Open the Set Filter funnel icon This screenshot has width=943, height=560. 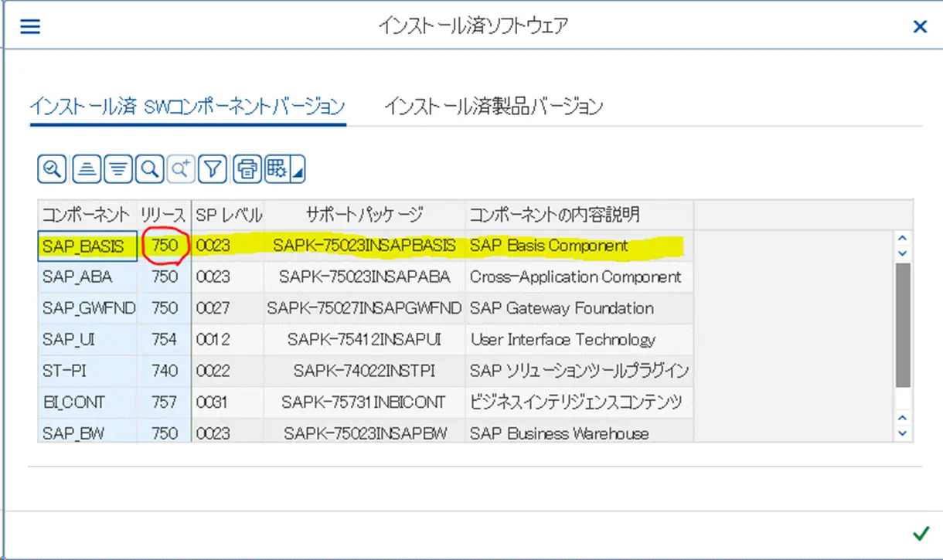tap(213, 168)
